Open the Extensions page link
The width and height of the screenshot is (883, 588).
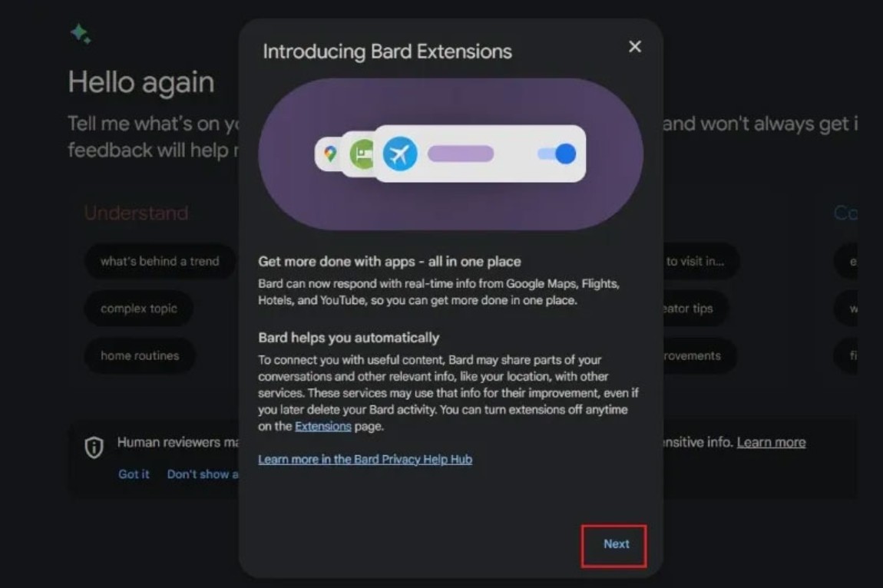click(322, 426)
